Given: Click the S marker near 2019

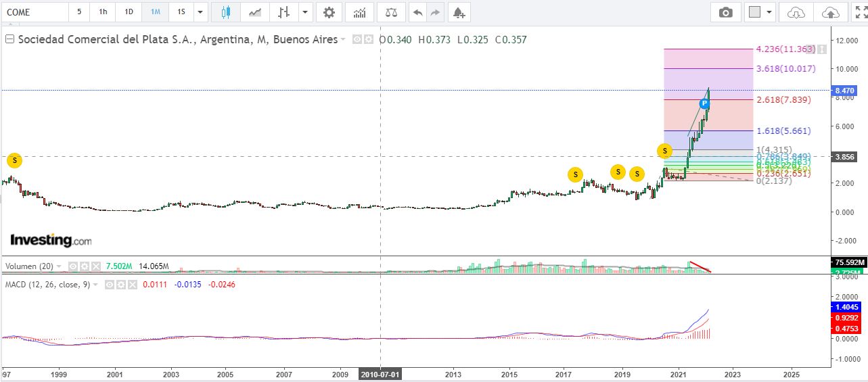Looking at the screenshot, I should tap(618, 172).
